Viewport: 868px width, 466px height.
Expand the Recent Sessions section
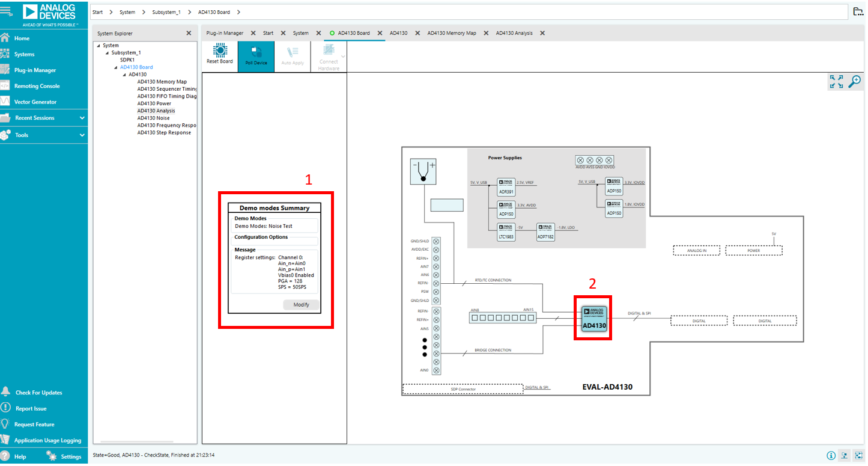[x=43, y=118]
